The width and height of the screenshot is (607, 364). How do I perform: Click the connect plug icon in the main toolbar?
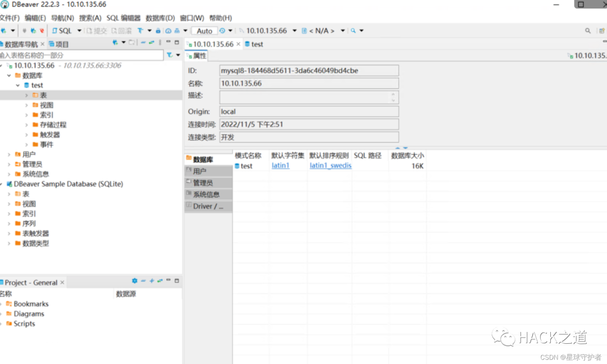click(x=24, y=30)
